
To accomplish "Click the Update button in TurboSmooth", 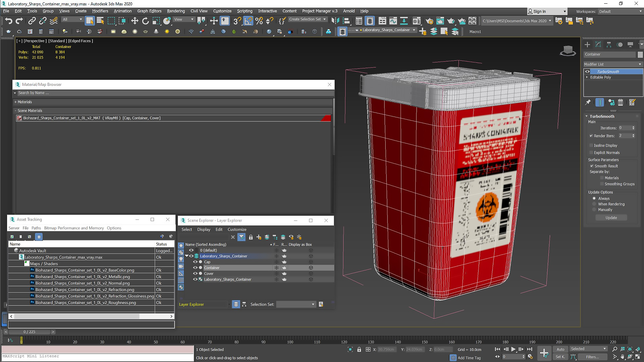I will pos(611,218).
